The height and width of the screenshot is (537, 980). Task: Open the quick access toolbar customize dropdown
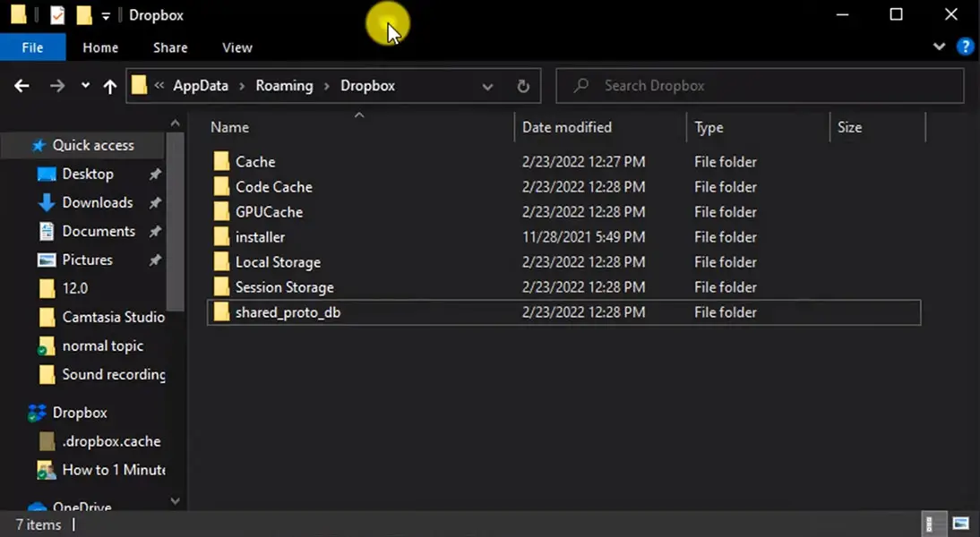(106, 16)
